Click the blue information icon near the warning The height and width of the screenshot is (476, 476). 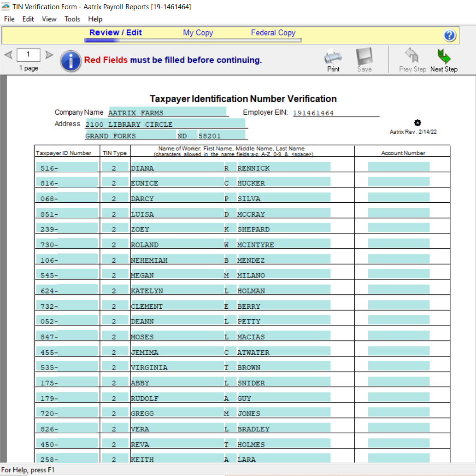(x=71, y=60)
